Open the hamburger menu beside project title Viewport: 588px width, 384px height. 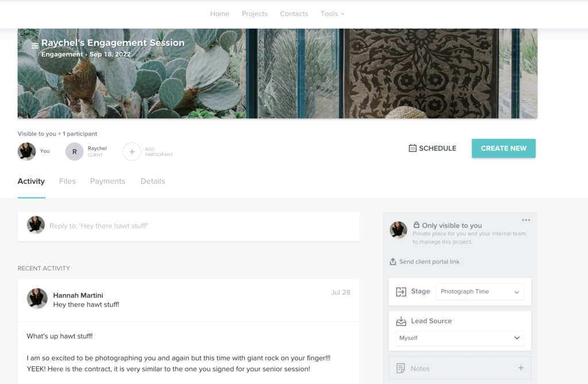[35, 46]
